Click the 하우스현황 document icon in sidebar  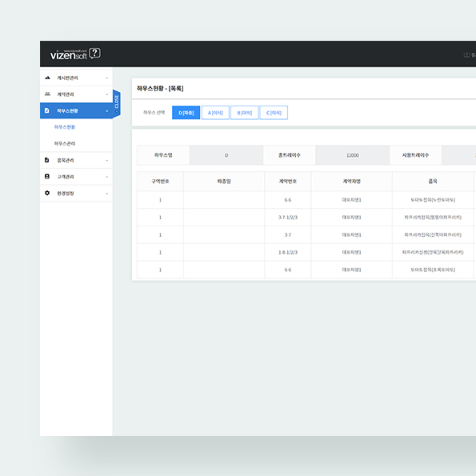pos(46,110)
